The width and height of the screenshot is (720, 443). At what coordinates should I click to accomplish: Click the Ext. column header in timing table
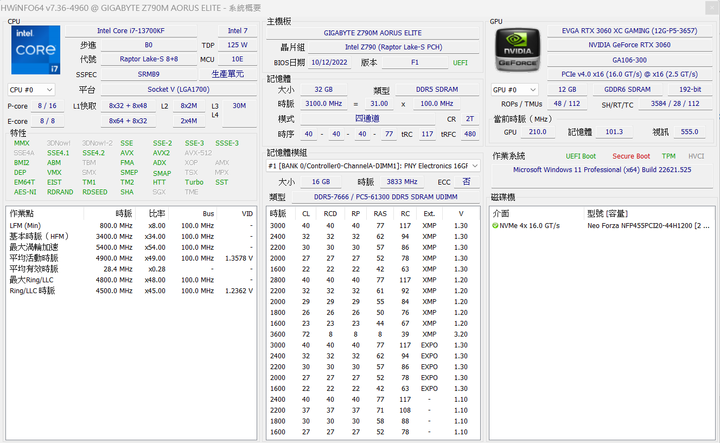point(429,214)
